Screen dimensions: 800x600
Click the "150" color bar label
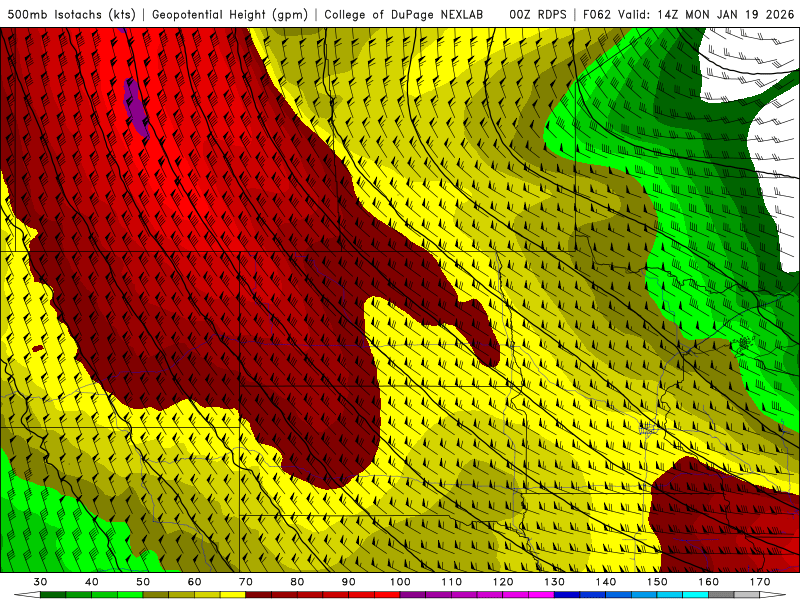[657, 582]
